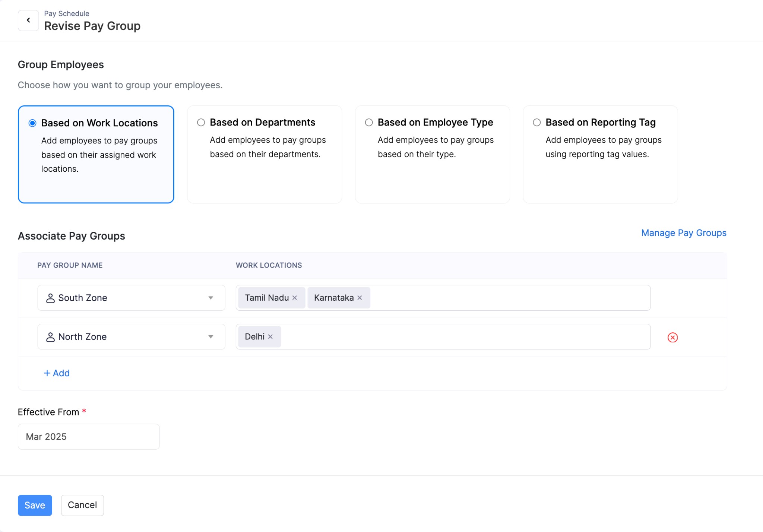This screenshot has height=532, width=763.
Task: Remove the Delhi location tag
Action: (x=270, y=336)
